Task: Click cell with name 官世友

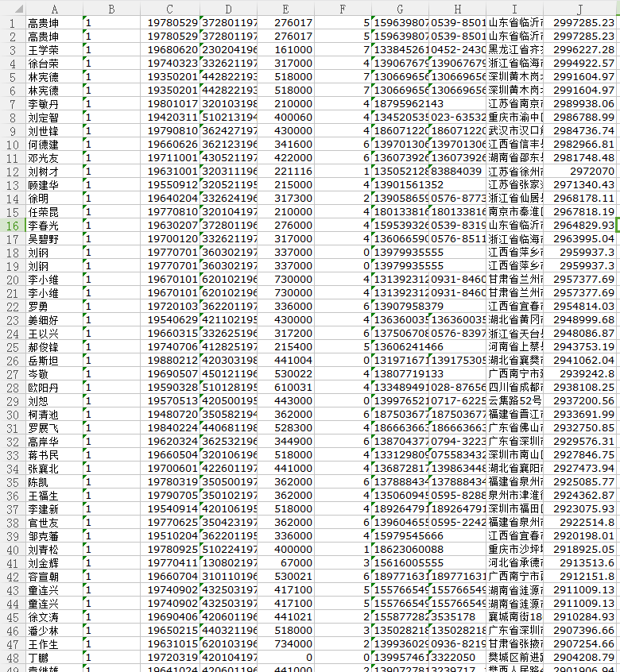Action: [x=54, y=523]
